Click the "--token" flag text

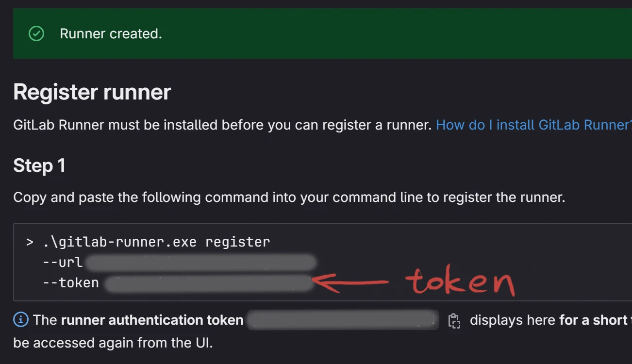pos(71,283)
